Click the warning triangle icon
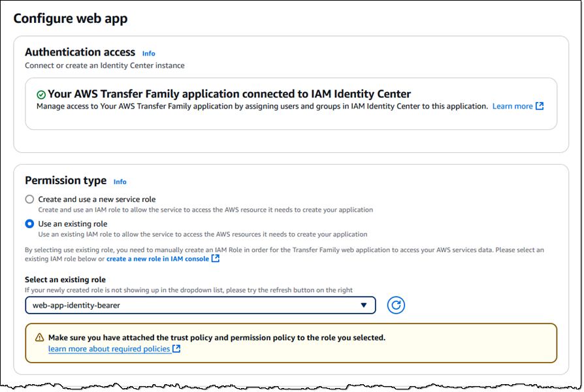This screenshot has height=392, width=584. 39,338
